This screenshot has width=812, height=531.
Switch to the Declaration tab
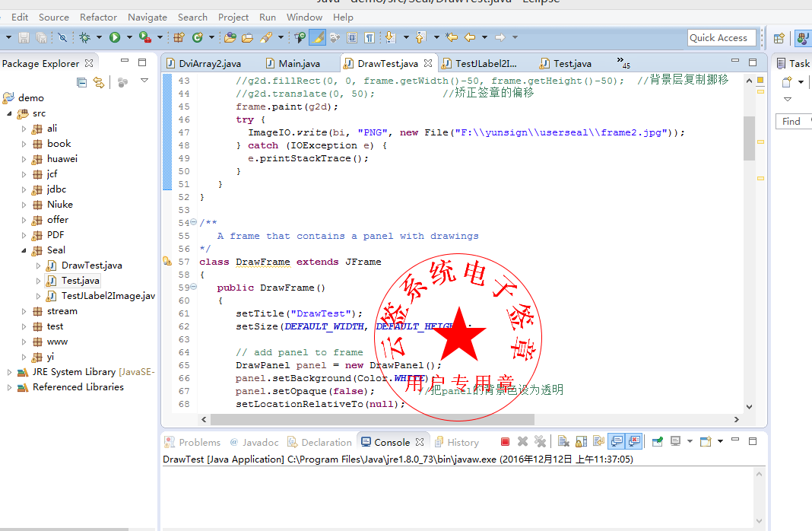click(x=320, y=443)
